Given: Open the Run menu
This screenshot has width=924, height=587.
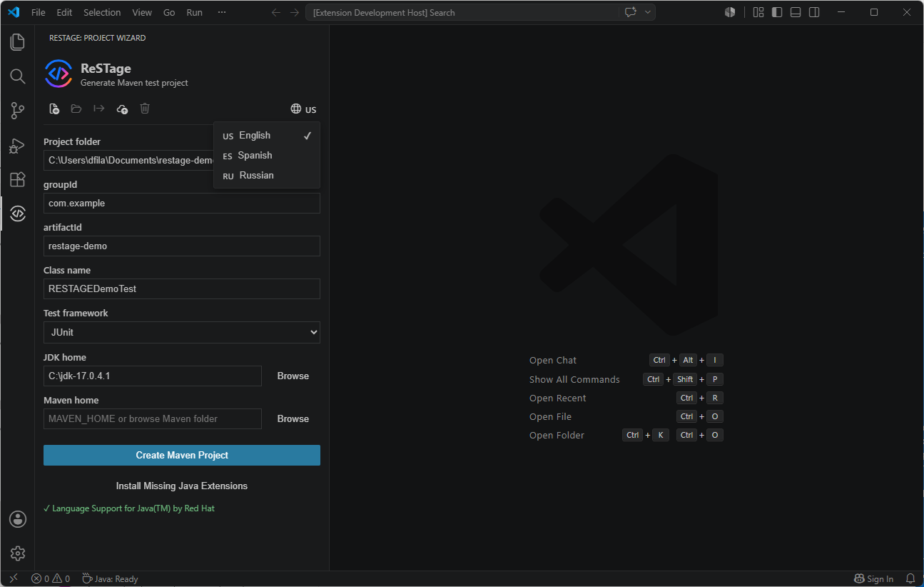Looking at the screenshot, I should coord(194,12).
